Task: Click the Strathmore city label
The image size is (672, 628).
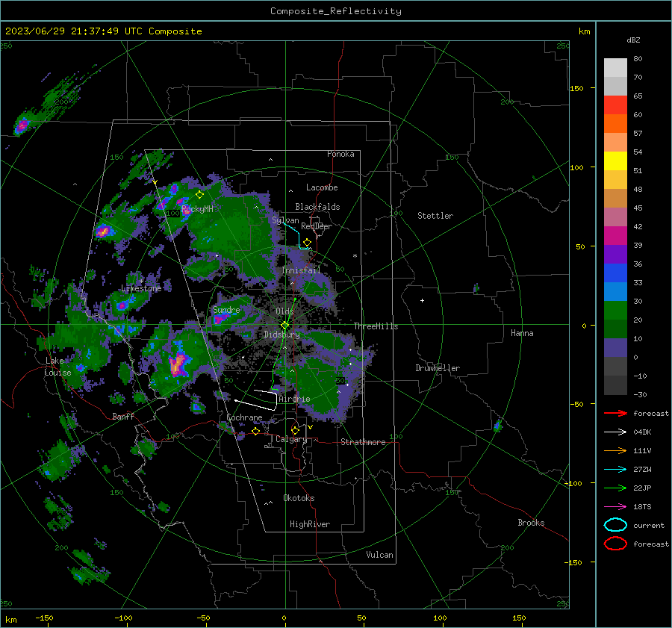Action: pyautogui.click(x=363, y=442)
